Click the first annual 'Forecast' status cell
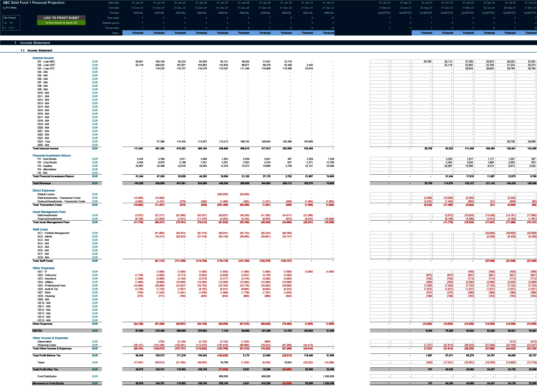 click(138, 33)
